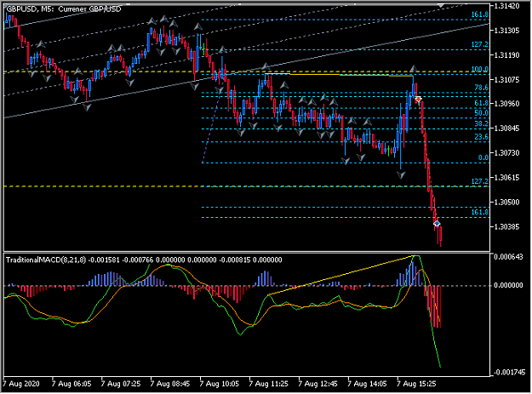This screenshot has height=394, width=532.
Task: Click the 1.31190 price scale value
Action: (x=507, y=55)
